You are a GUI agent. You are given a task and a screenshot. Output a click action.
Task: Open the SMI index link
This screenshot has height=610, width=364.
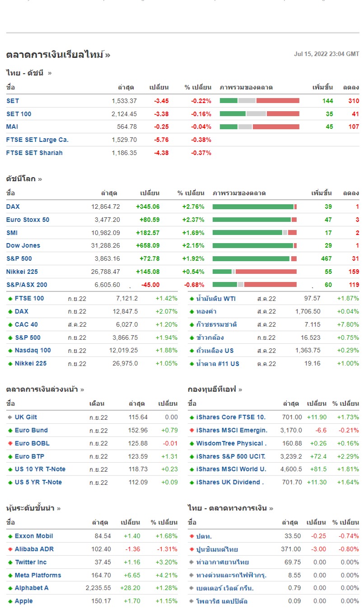pyautogui.click(x=12, y=233)
